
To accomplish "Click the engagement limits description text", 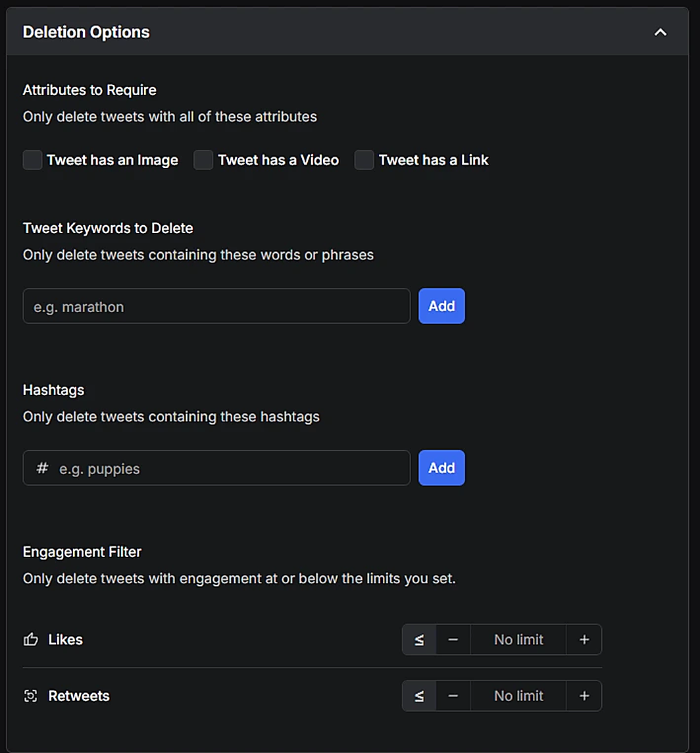I will [239, 579].
